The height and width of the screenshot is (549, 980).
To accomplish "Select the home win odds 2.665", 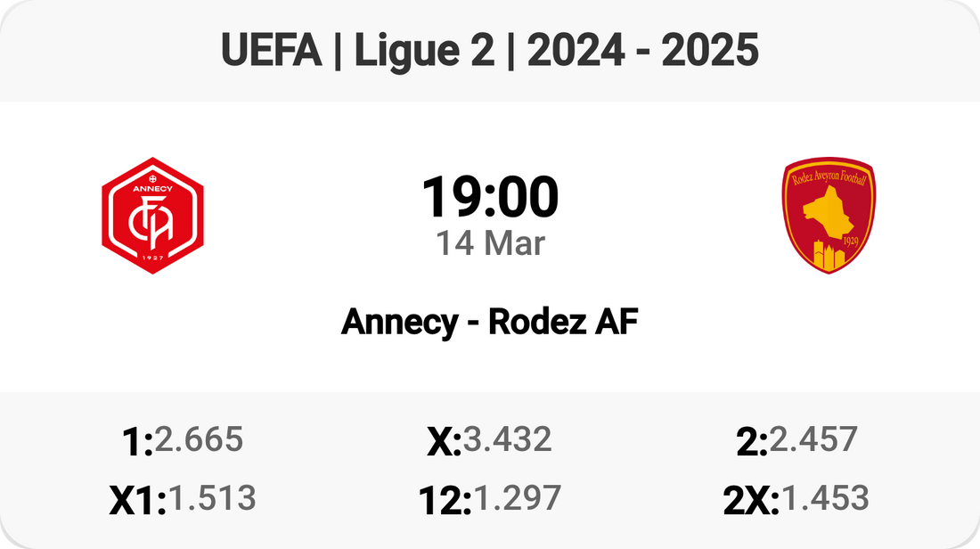I will click(198, 439).
